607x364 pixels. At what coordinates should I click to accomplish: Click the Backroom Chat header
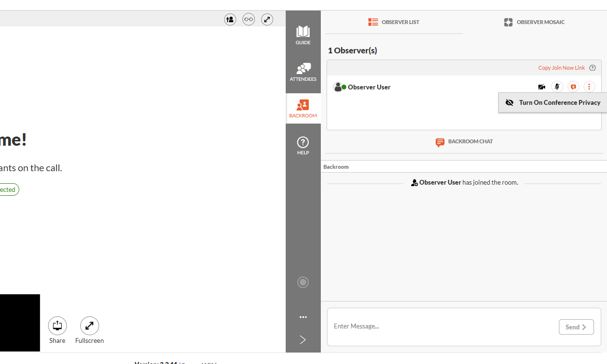pos(464,142)
